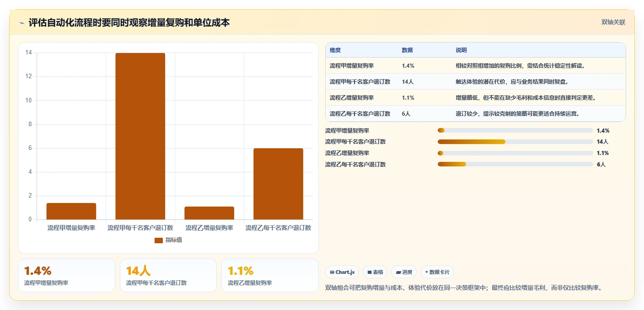The height and width of the screenshot is (310, 644).
Task: Click x-axis label 流程乙每千名客户退订数
Action: pos(279,228)
